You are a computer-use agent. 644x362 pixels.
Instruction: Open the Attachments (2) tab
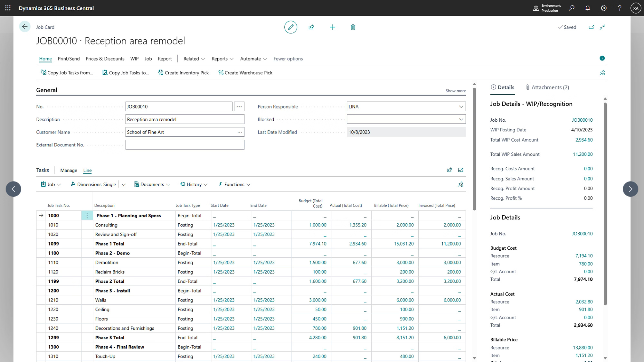547,87
